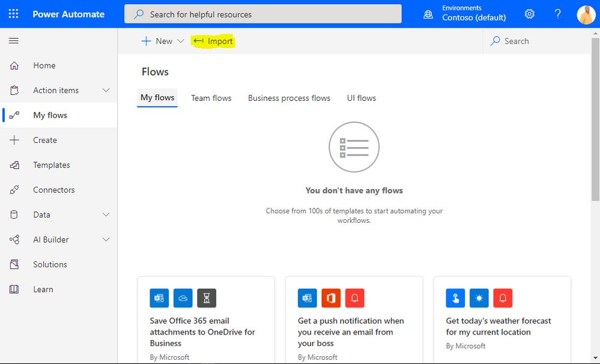Click the flows Search magnifier icon
The height and width of the screenshot is (364, 600).
click(495, 41)
